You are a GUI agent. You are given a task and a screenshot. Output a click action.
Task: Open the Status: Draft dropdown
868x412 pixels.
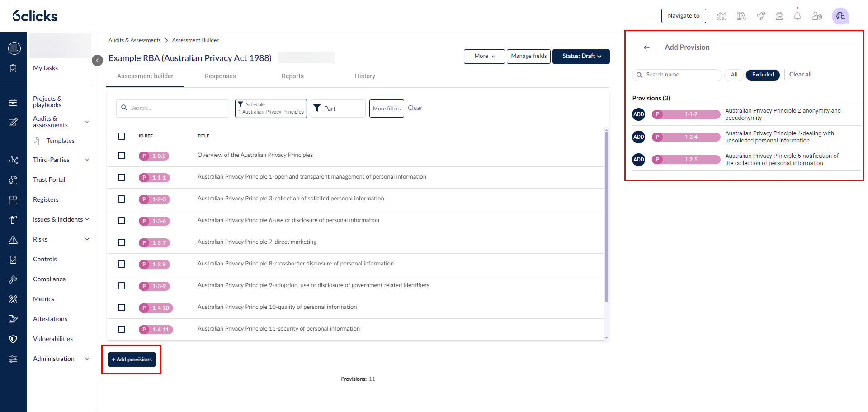[x=581, y=57]
